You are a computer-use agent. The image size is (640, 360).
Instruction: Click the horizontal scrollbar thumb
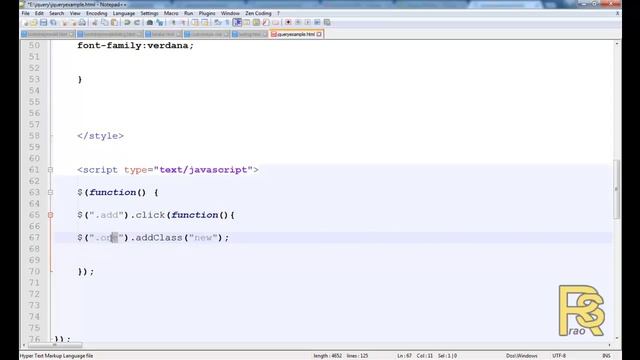(55, 345)
